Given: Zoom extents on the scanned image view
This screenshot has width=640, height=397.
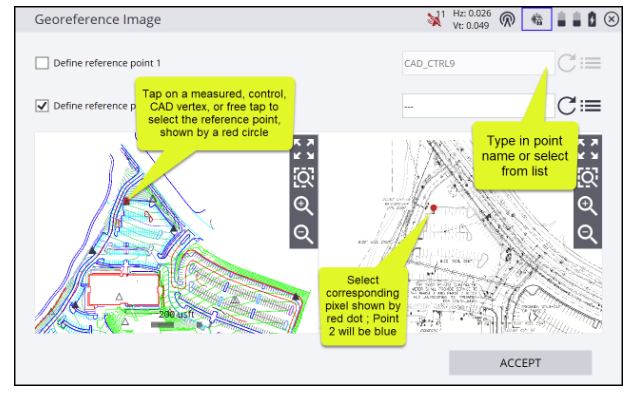Looking at the screenshot, I should 588,149.
